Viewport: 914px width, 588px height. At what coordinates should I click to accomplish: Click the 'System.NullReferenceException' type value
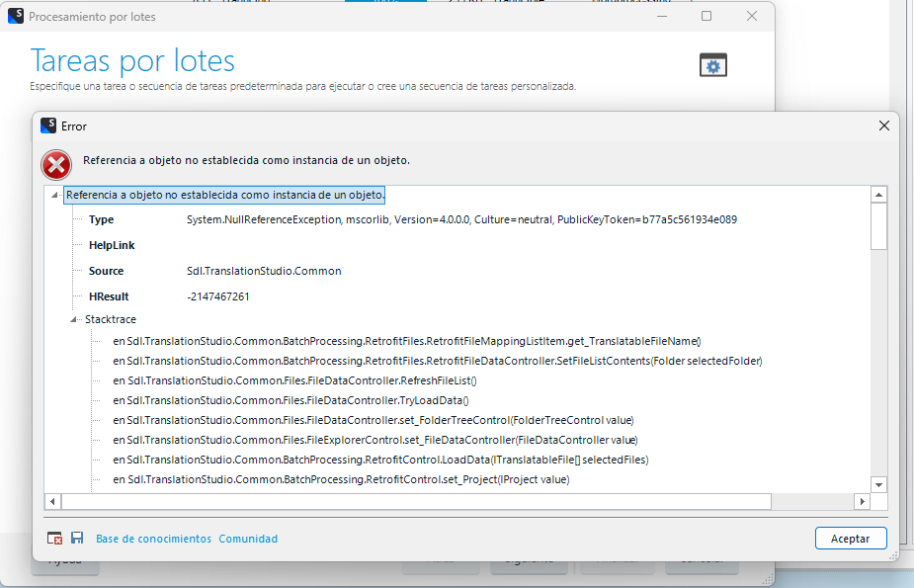(461, 219)
